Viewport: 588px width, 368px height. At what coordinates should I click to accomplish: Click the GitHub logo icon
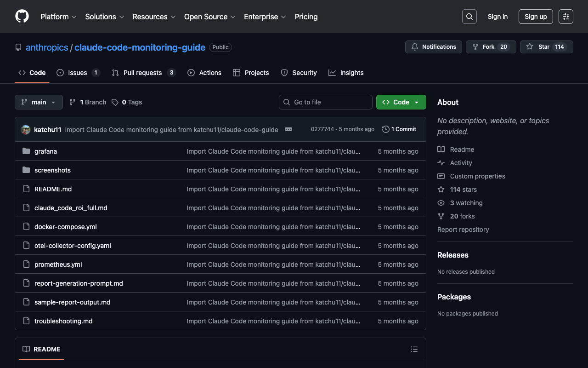click(22, 17)
